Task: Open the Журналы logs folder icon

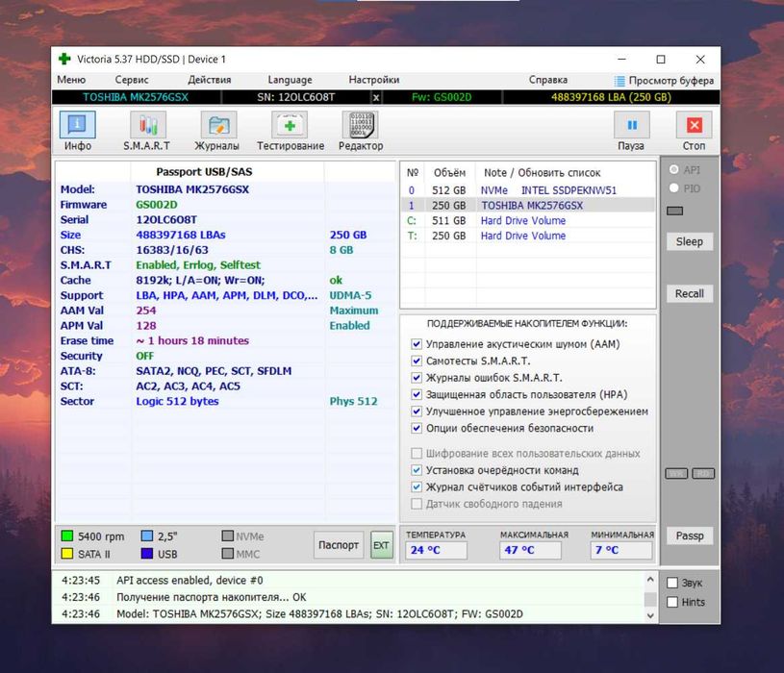Action: (x=218, y=124)
